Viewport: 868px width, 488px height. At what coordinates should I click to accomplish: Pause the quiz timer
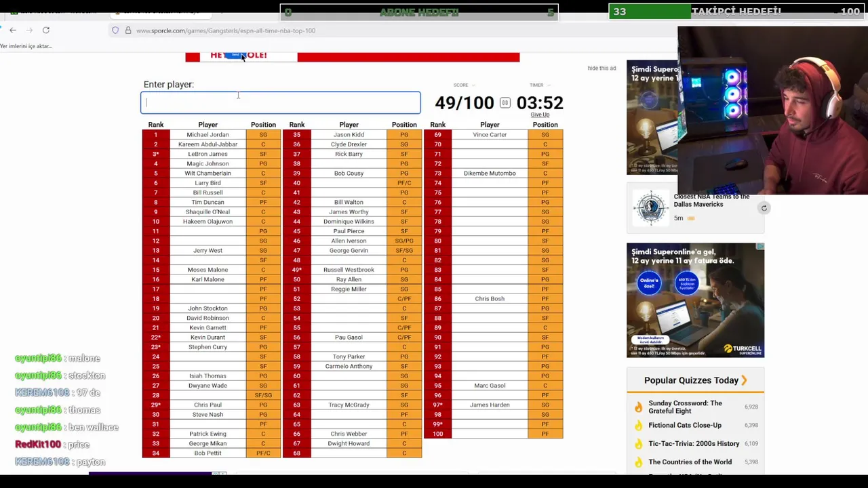tap(505, 103)
